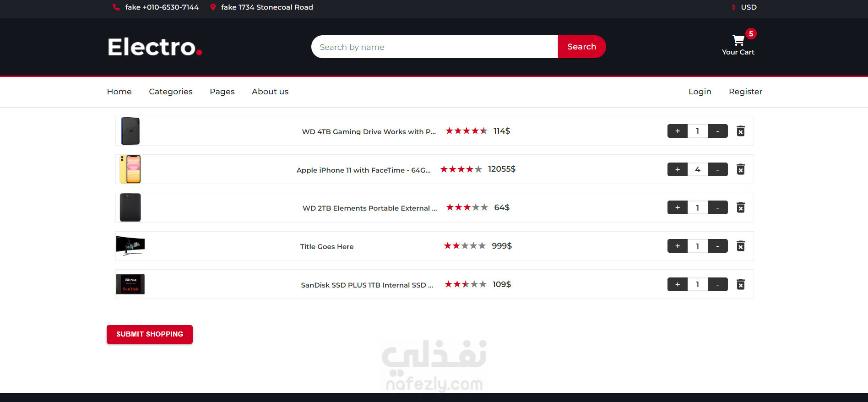Click the SUBMIT SHOPPING button
868x402 pixels.
(x=150, y=334)
